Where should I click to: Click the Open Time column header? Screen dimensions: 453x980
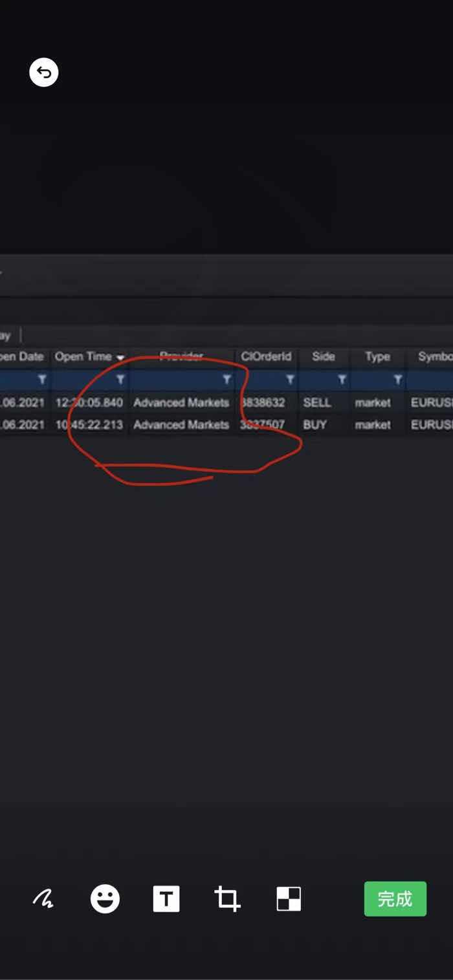83,356
